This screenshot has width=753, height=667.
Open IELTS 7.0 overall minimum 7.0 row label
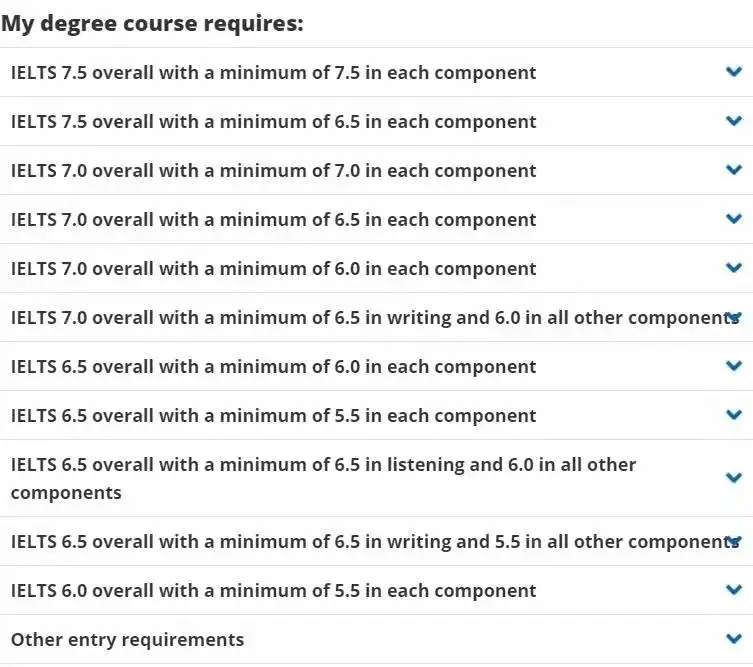click(x=273, y=171)
